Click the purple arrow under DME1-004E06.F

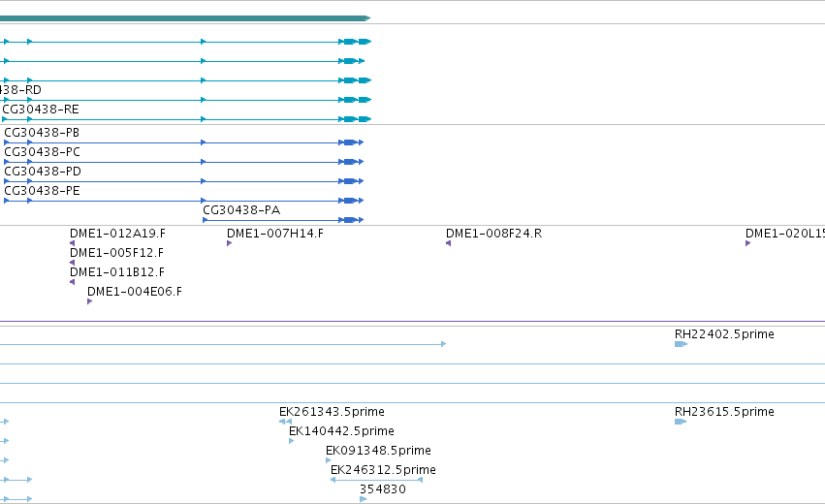tap(89, 301)
